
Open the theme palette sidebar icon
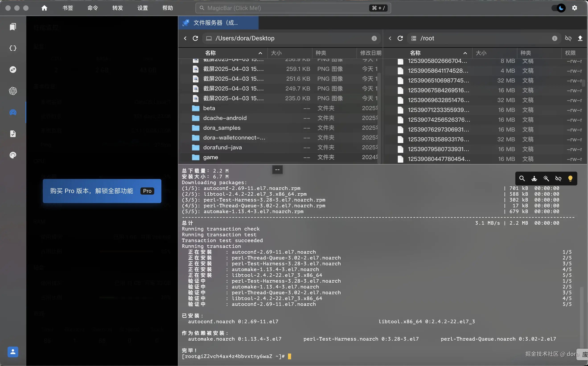[13, 155]
